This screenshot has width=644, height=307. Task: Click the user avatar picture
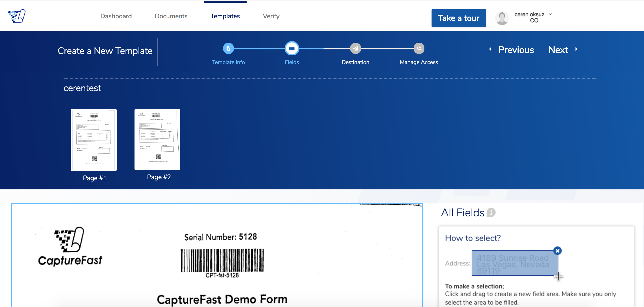(502, 18)
